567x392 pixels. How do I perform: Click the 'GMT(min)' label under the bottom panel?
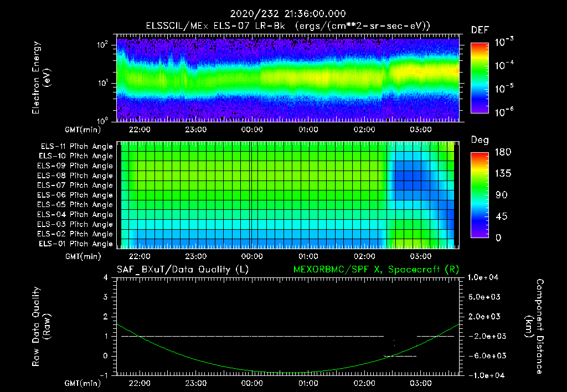tap(83, 383)
